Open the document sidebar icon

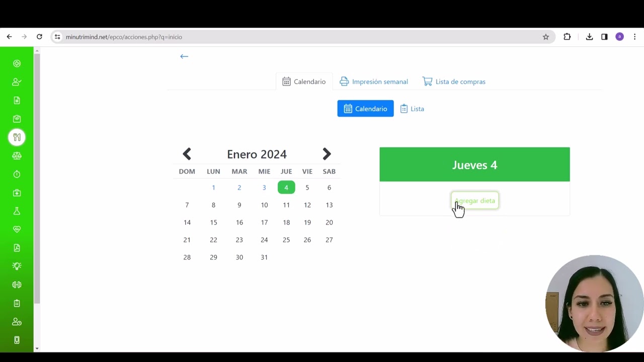pyautogui.click(x=17, y=100)
